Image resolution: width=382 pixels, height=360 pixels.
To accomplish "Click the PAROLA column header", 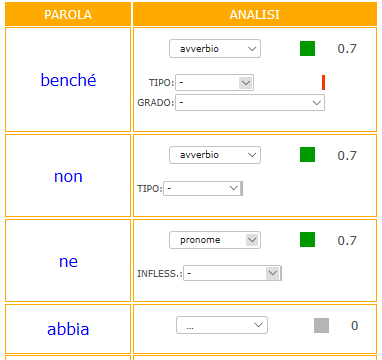I will (68, 14).
